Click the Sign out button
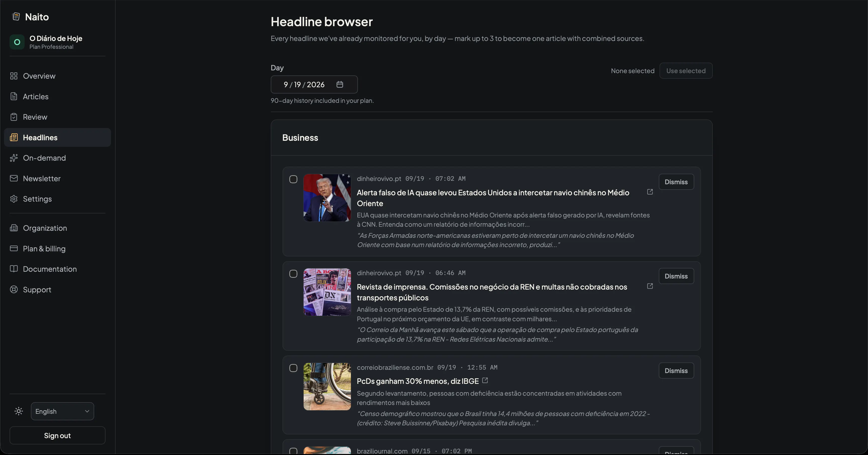 [58, 435]
